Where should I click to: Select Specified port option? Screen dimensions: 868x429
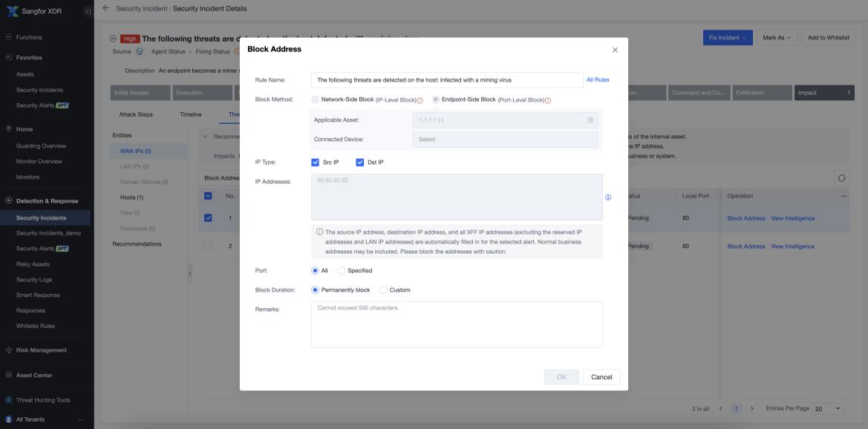(341, 271)
